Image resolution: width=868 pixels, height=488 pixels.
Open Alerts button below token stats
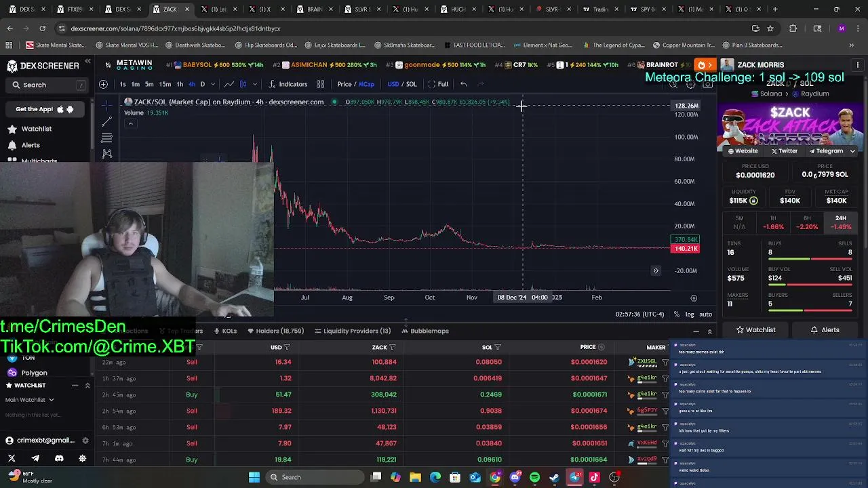(825, 330)
